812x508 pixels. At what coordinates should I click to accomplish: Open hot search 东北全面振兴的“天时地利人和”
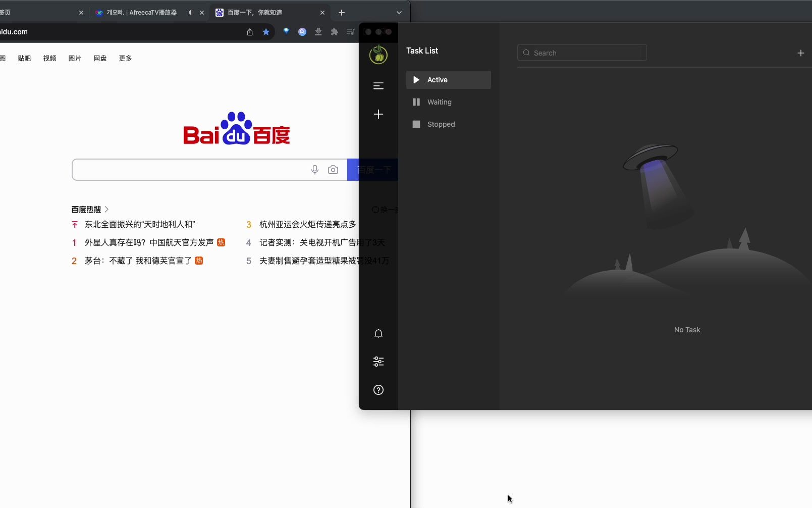(140, 224)
